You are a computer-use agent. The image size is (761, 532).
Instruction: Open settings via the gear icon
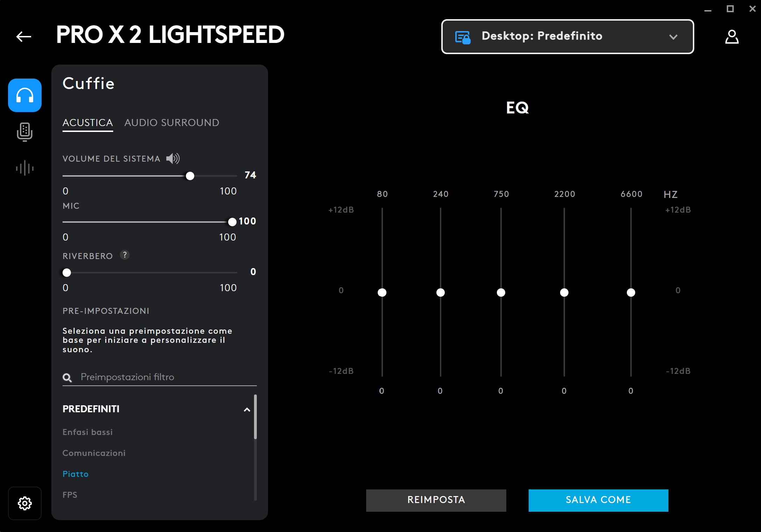pyautogui.click(x=25, y=503)
